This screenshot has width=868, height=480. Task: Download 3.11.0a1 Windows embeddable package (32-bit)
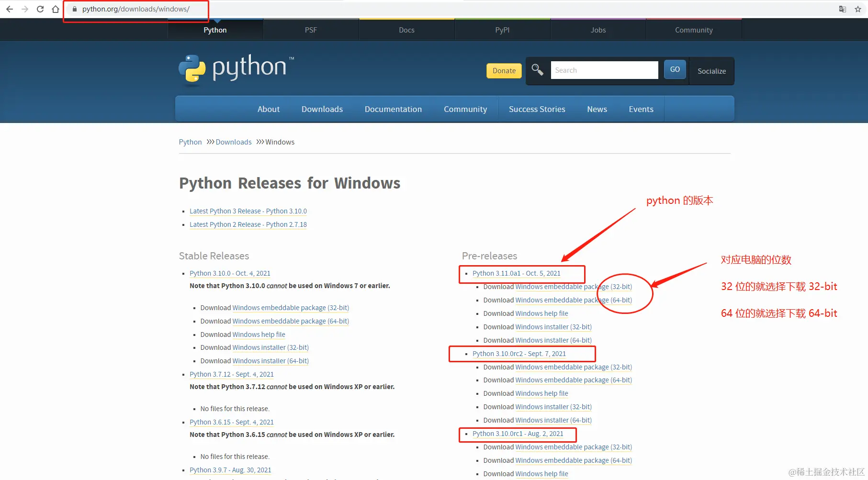point(574,287)
